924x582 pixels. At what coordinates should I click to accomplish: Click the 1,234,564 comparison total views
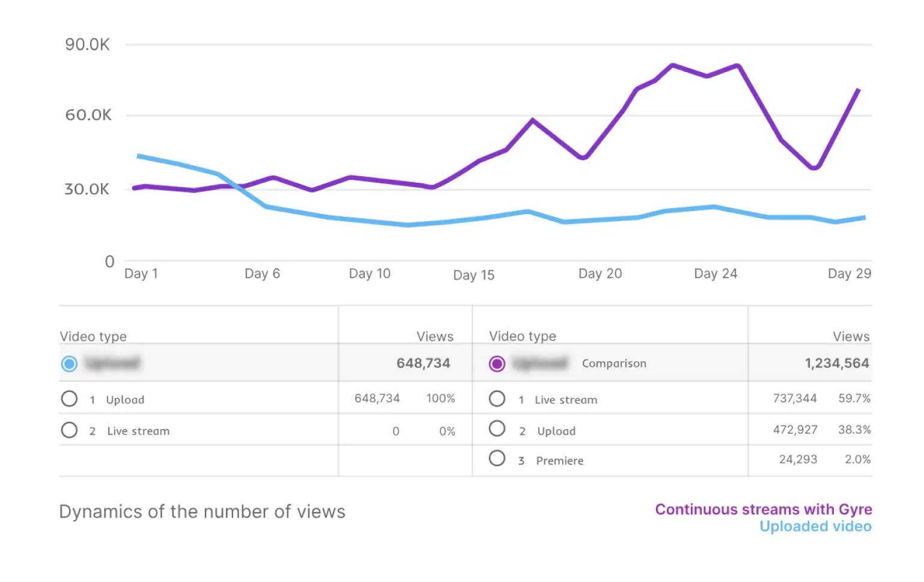pyautogui.click(x=836, y=363)
